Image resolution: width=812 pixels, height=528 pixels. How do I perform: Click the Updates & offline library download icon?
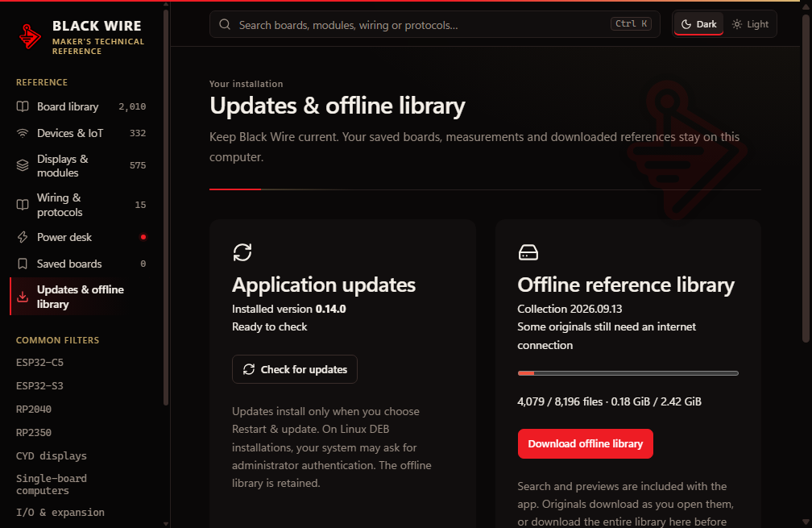(23, 297)
